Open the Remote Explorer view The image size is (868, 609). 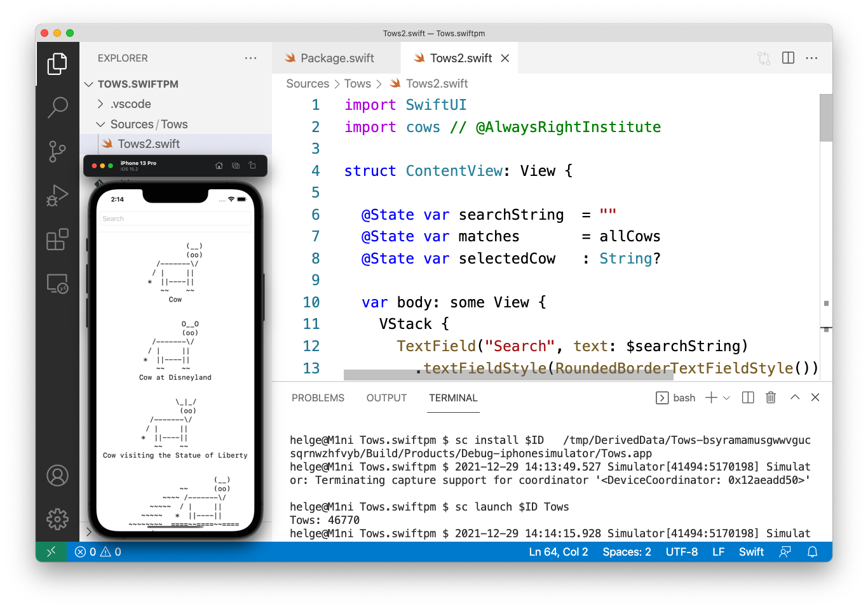[x=57, y=283]
